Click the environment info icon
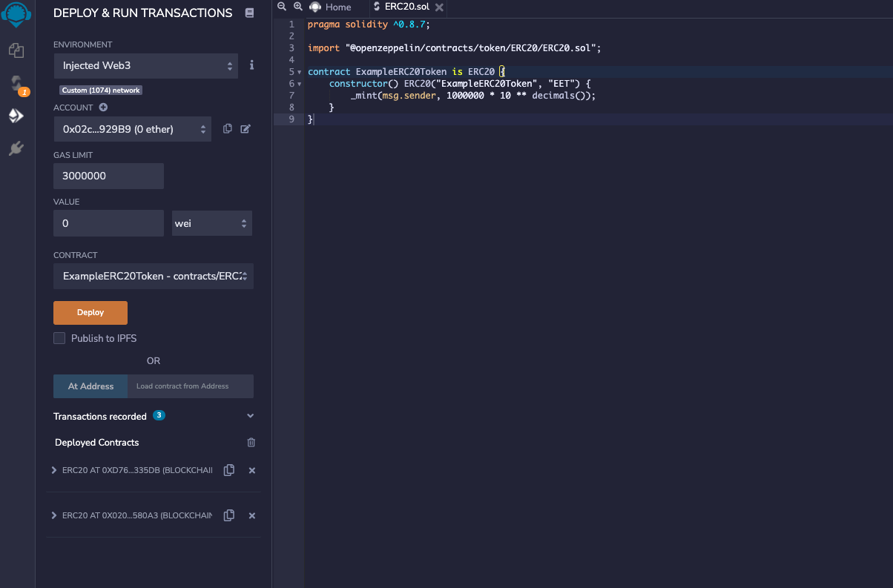Image resolution: width=893 pixels, height=588 pixels. click(x=251, y=65)
